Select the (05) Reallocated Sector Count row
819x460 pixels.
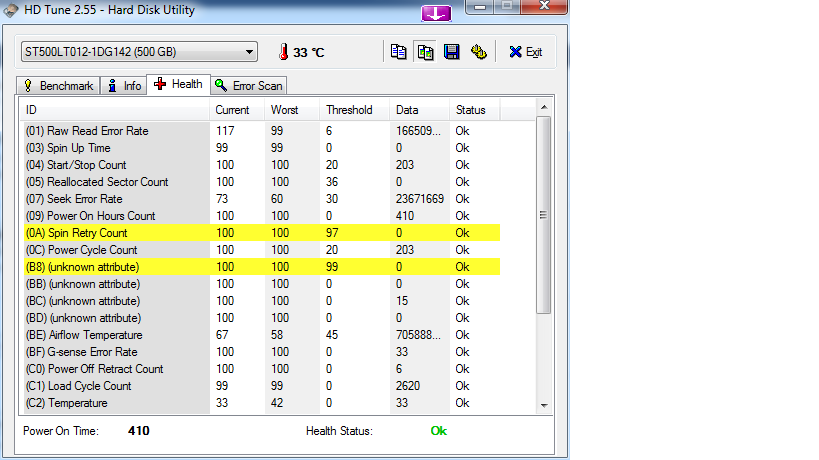pos(260,182)
